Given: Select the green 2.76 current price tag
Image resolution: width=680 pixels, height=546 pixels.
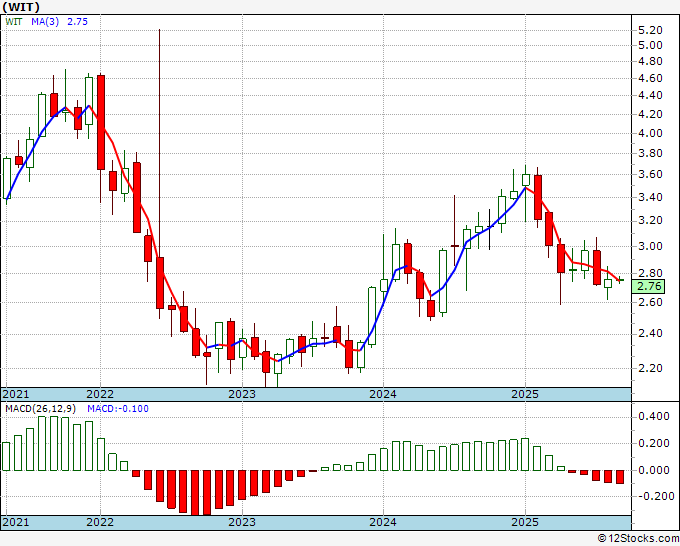Looking at the screenshot, I should click(648, 286).
